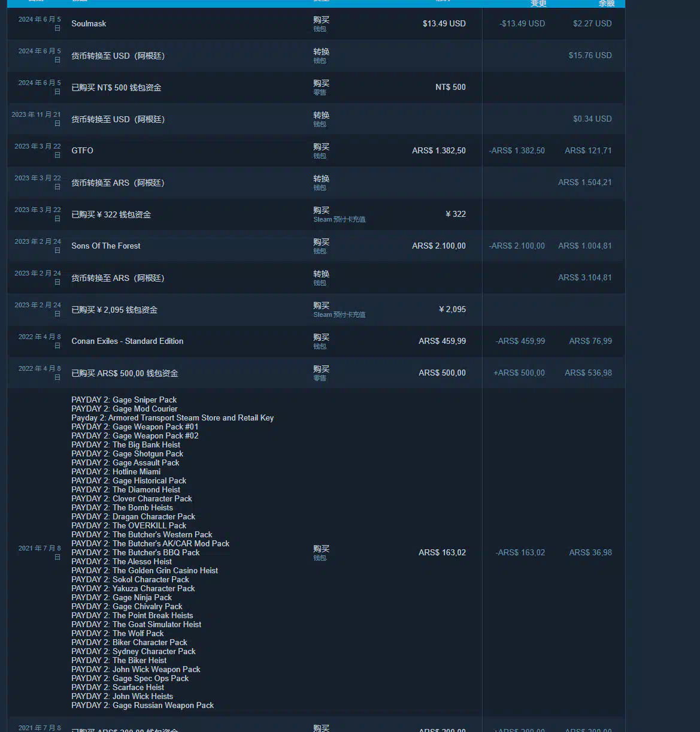Click PAYDAY 2: Gage Russian Weapon Pack
Image resolution: width=700 pixels, height=732 pixels.
click(143, 705)
